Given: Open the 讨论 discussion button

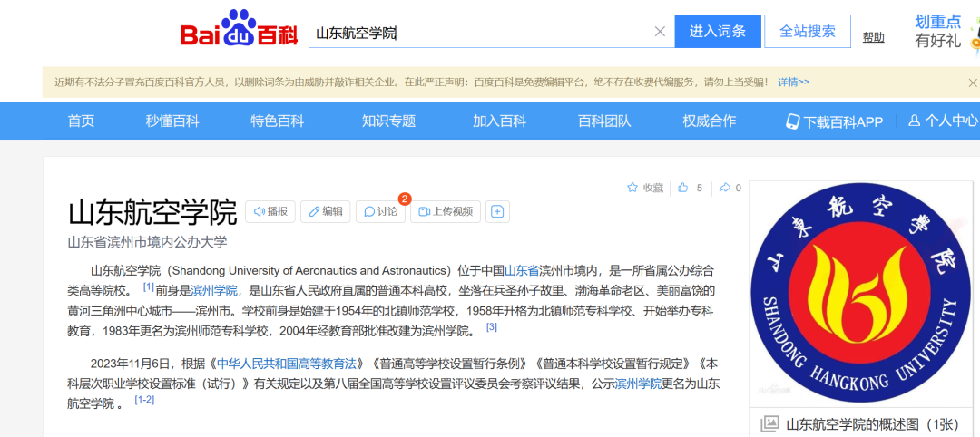Looking at the screenshot, I should pos(380,211).
